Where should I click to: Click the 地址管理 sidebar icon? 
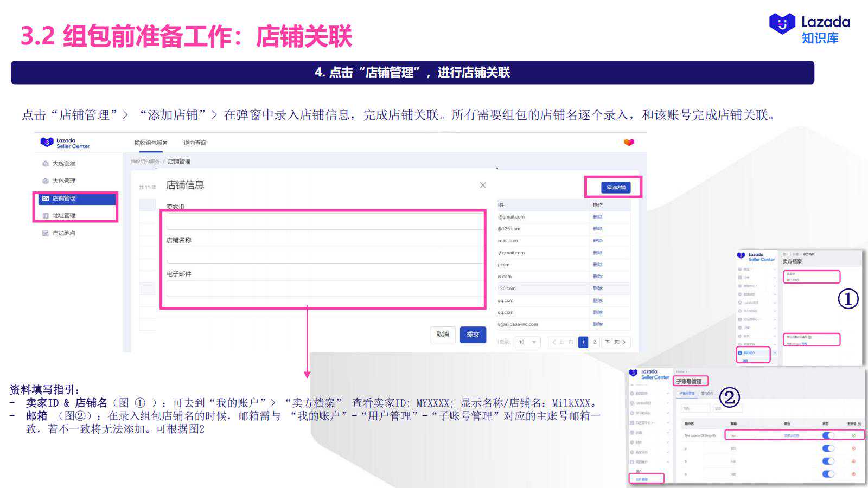point(46,216)
